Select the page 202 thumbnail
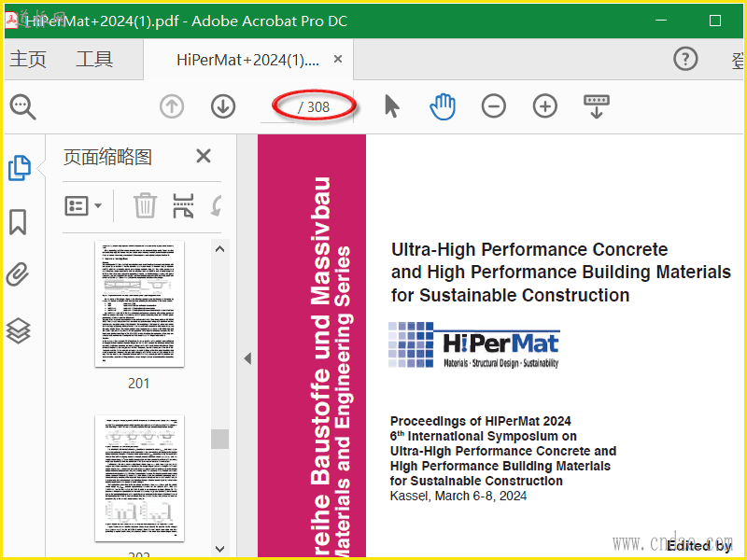This screenshot has width=747, height=560. [x=139, y=478]
